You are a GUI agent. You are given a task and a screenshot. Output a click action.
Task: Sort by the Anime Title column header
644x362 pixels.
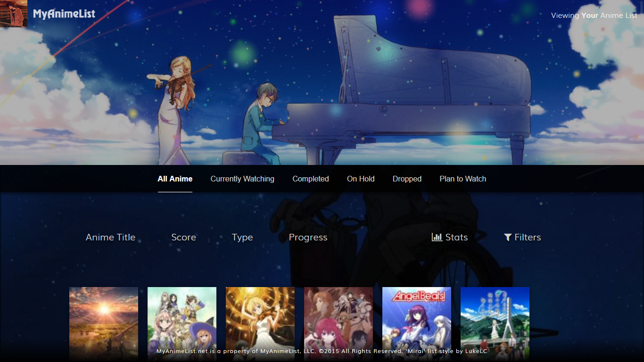click(110, 238)
